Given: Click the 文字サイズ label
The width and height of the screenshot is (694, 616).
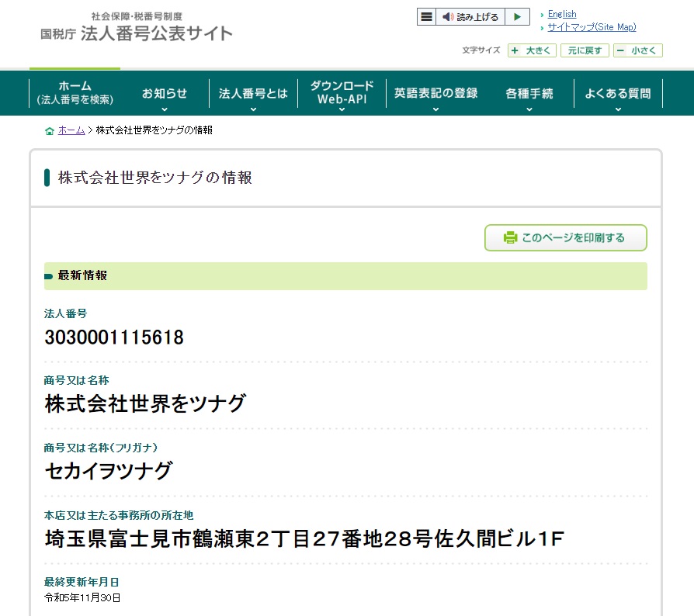Looking at the screenshot, I should point(481,50).
